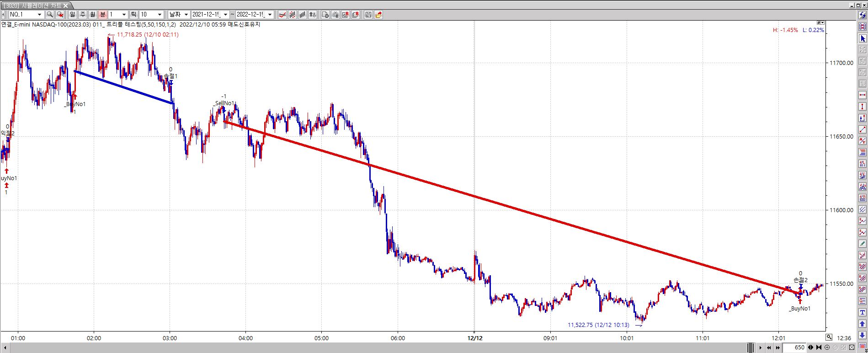The height and width of the screenshot is (353, 868).
Task: Switch to the 틱 (tick) period button
Action: (x=133, y=15)
